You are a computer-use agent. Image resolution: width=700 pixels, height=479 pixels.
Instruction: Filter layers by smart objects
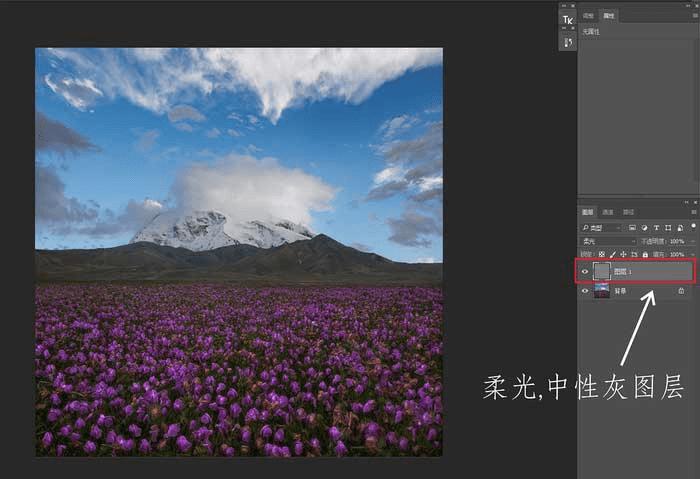[680, 228]
